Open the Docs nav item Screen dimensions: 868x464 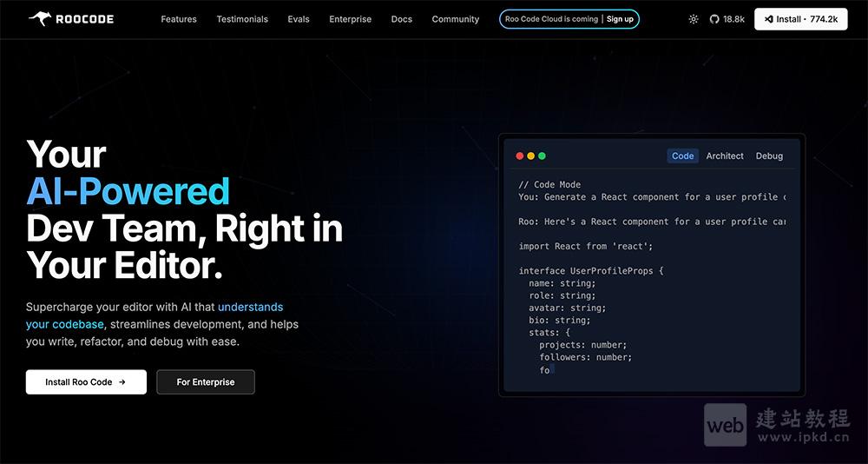(401, 19)
